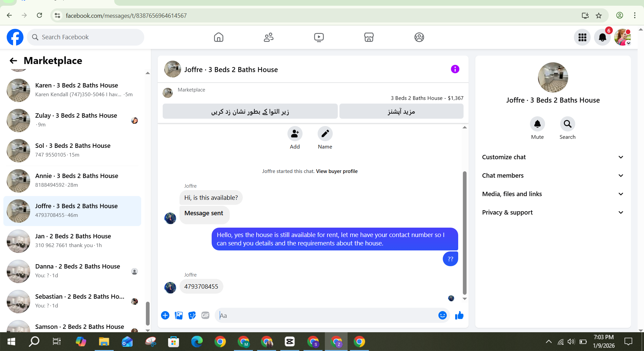The image size is (644, 351).
Task: Open the Facebook Home tab
Action: coord(219,37)
